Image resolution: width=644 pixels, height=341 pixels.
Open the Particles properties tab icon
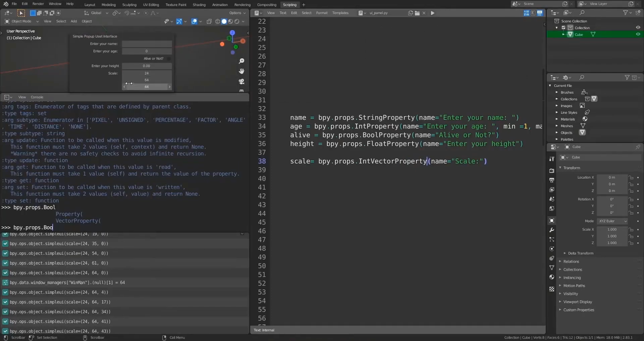(552, 239)
